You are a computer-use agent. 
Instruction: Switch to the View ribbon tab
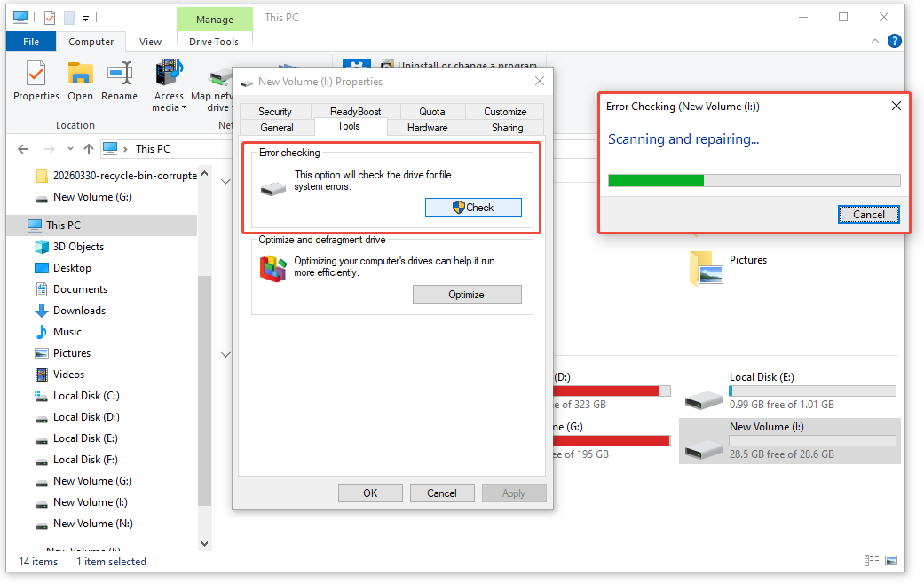149,41
